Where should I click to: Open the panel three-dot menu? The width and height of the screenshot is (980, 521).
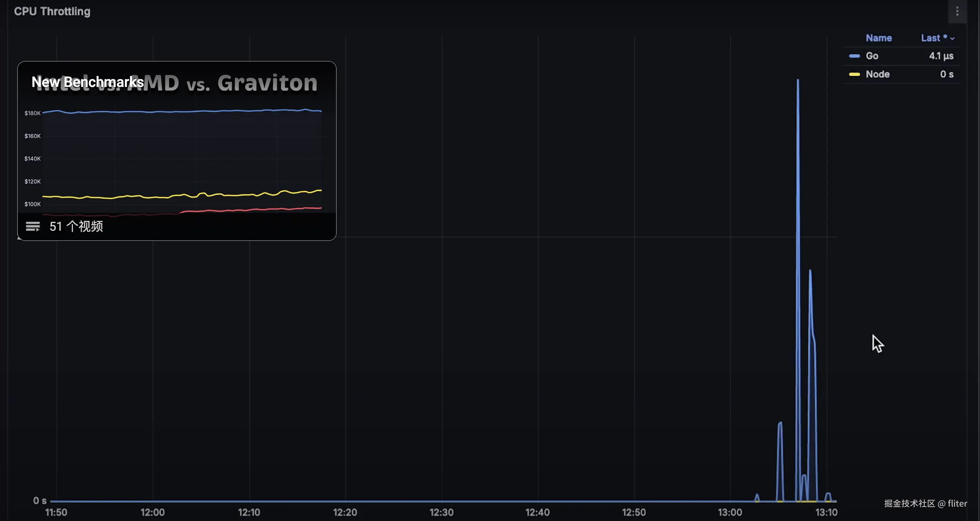(x=957, y=11)
